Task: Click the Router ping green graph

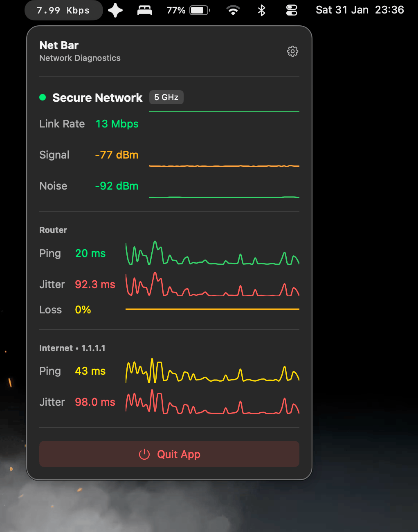Action: [x=212, y=254]
